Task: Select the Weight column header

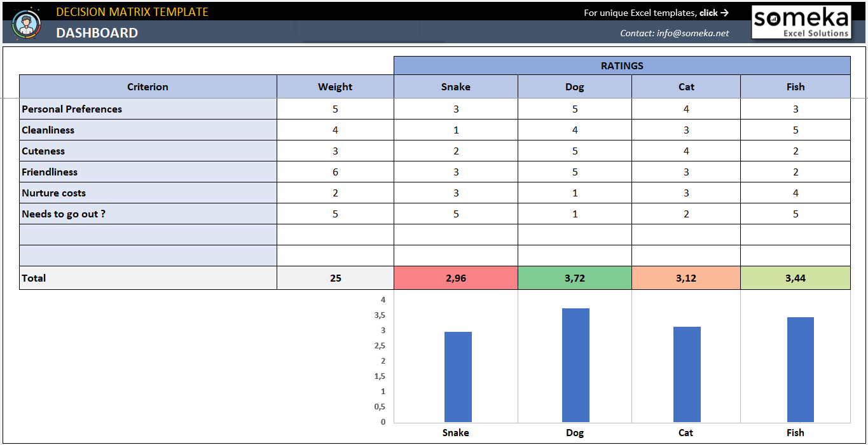Action: (x=335, y=86)
